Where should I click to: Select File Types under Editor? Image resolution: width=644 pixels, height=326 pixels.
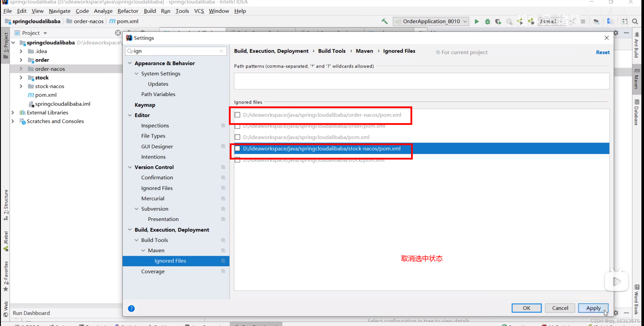point(153,136)
